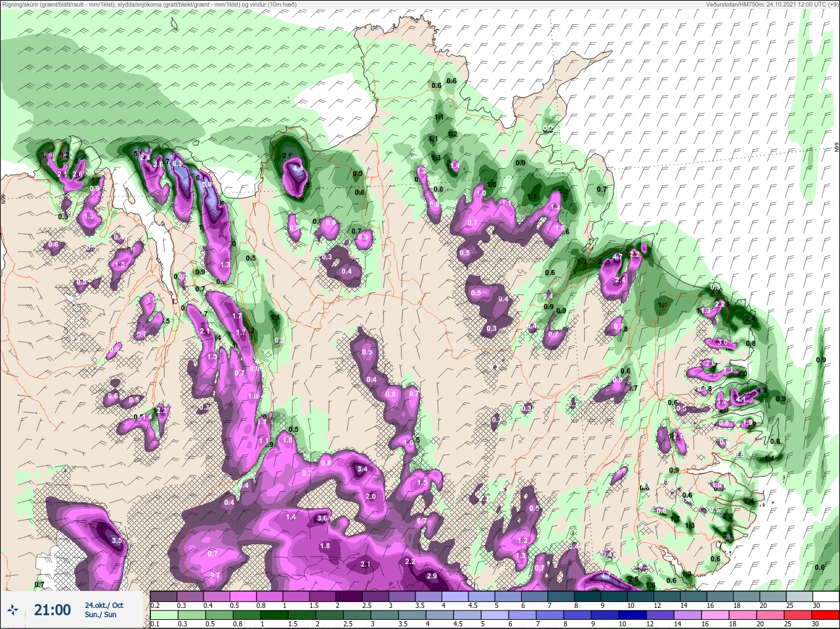Select the white 30 mm snow legend swatch
Viewport: 840px width, 629px height.
(825, 596)
